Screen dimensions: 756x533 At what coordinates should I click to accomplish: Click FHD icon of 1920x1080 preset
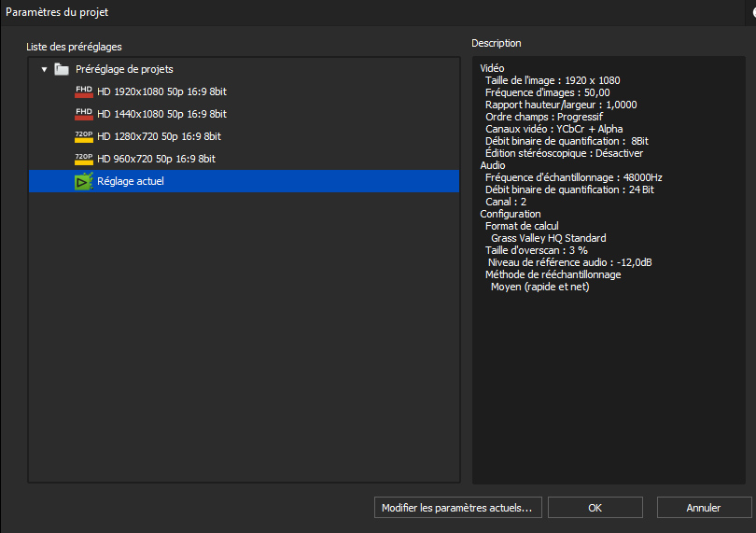[x=84, y=91]
